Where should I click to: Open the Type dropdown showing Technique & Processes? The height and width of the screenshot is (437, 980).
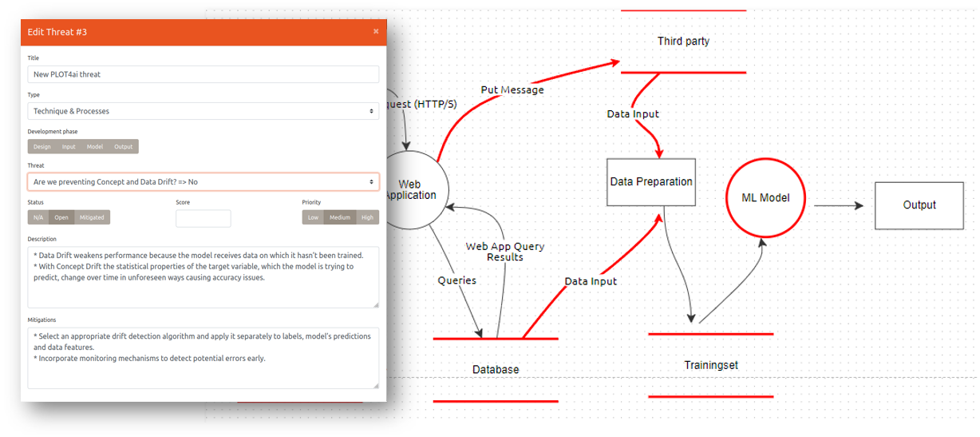click(x=204, y=111)
